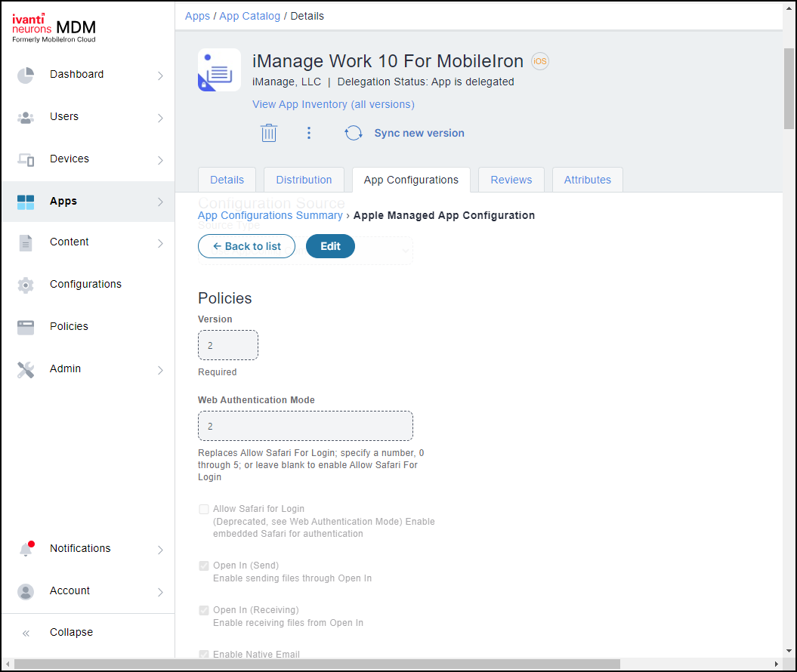797x672 pixels.
Task: Click the Web Authentication Mode field
Action: (305, 426)
